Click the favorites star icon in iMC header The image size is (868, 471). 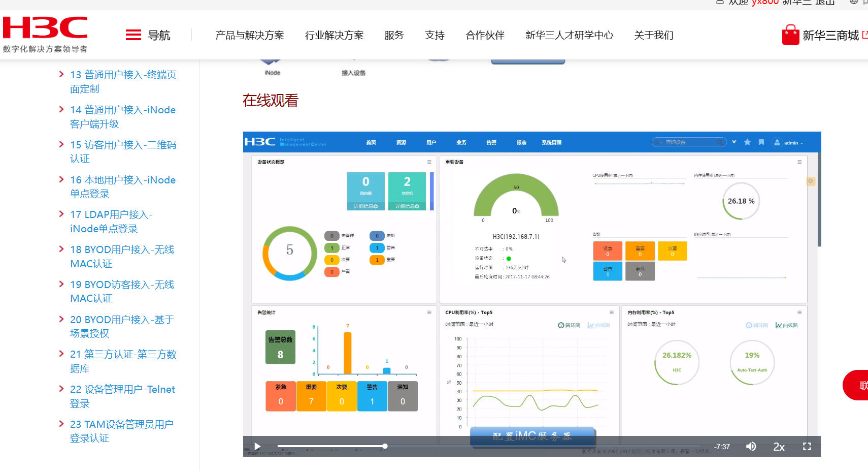(747, 142)
